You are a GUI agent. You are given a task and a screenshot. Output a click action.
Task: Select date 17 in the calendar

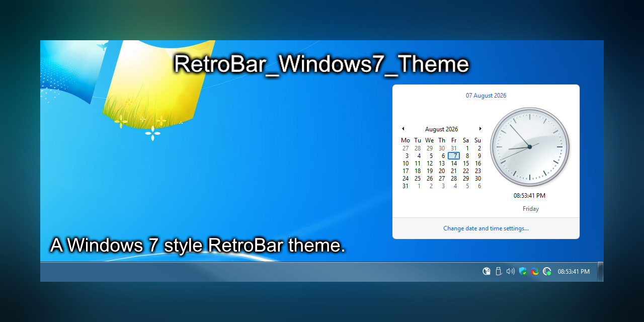point(406,171)
